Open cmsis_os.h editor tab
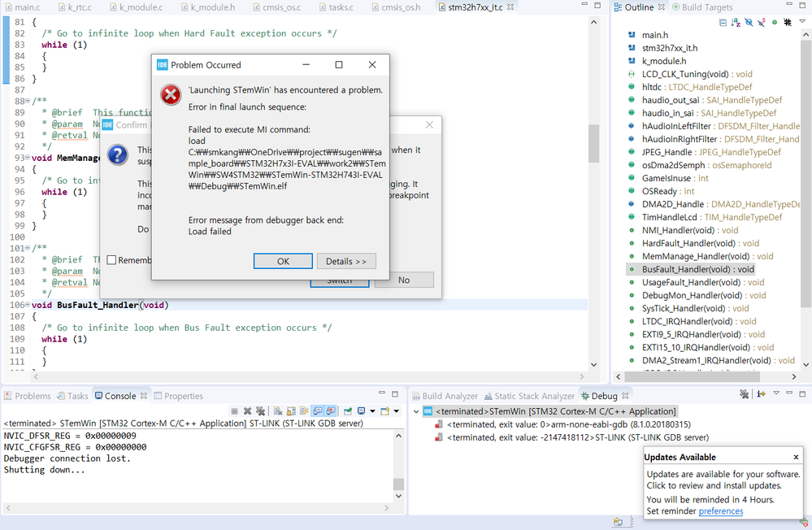This screenshot has height=530, width=812. click(x=396, y=7)
